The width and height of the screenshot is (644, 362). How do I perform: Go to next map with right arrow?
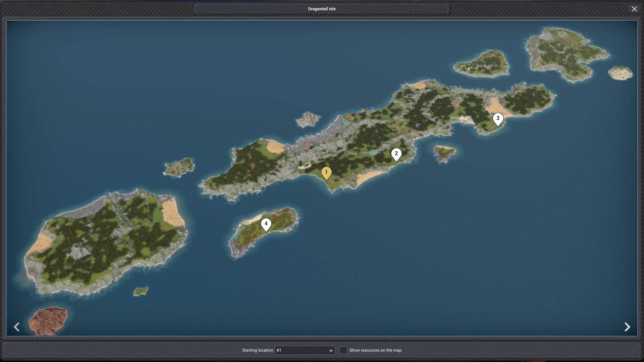pos(627,327)
